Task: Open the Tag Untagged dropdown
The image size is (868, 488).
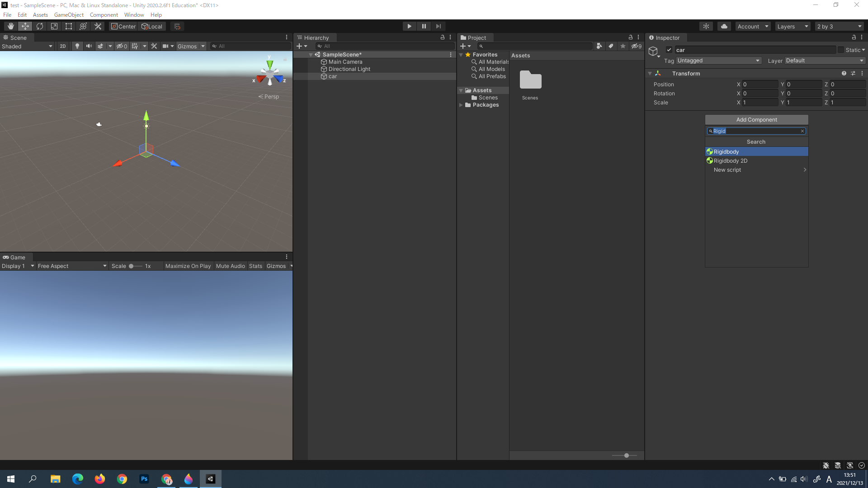Action: click(x=718, y=61)
